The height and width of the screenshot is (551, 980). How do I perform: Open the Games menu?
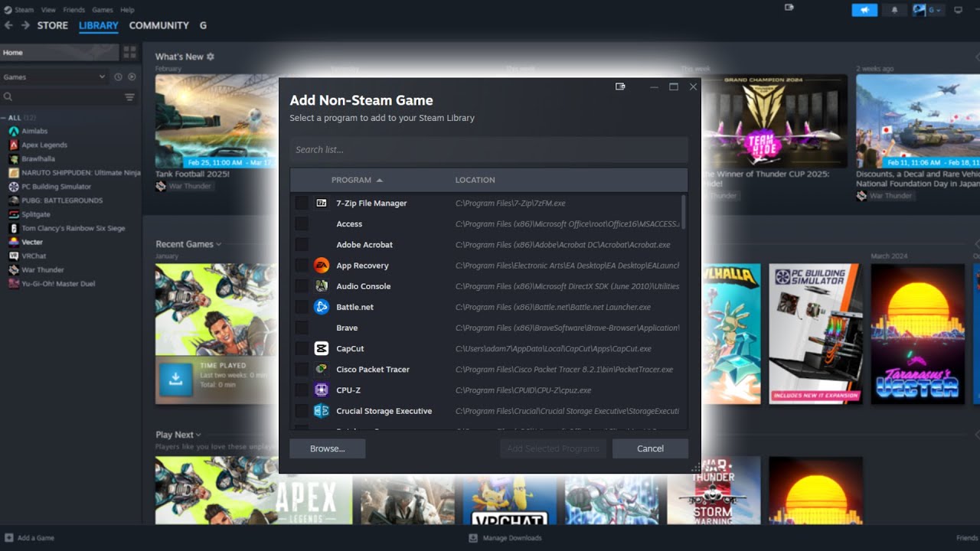103,10
